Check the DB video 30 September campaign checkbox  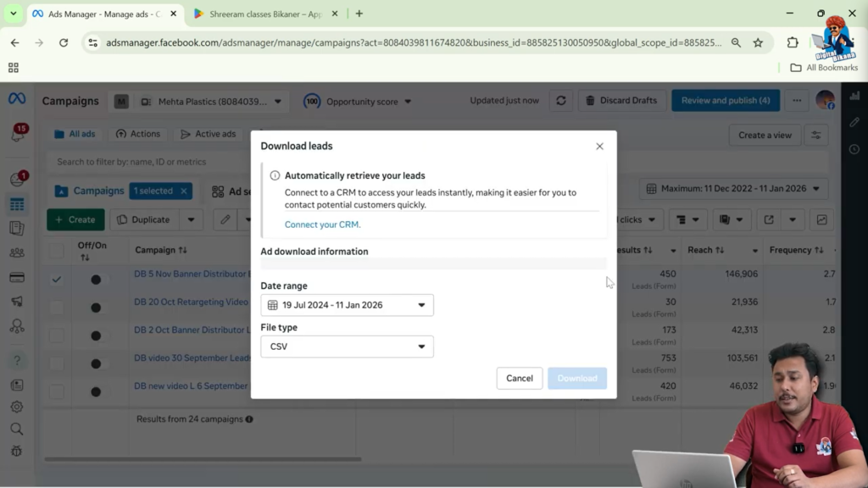click(56, 363)
